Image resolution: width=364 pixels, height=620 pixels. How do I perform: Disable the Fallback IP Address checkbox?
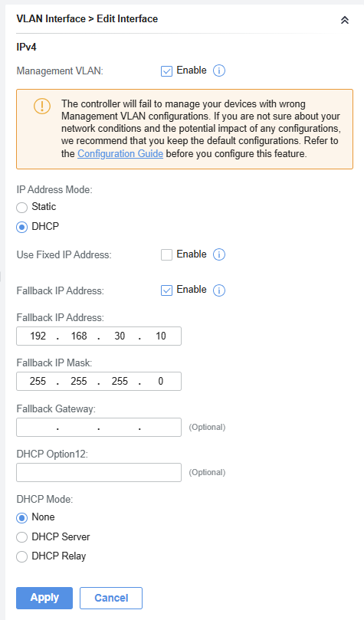coord(166,290)
